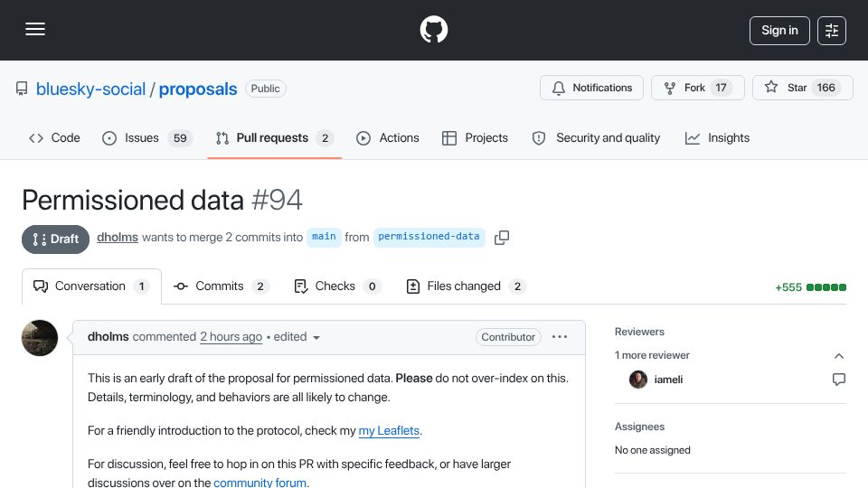Open appearance settings sliders icon
The width and height of the screenshot is (868, 488).
(x=832, y=31)
